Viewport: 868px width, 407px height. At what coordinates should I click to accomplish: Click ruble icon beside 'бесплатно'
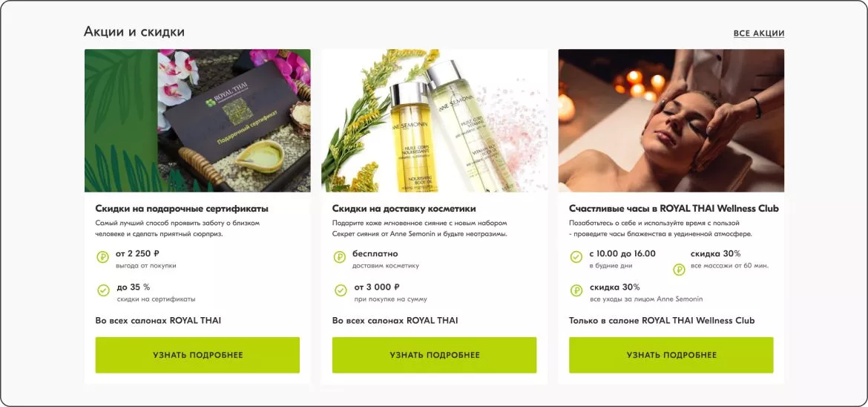[339, 257]
